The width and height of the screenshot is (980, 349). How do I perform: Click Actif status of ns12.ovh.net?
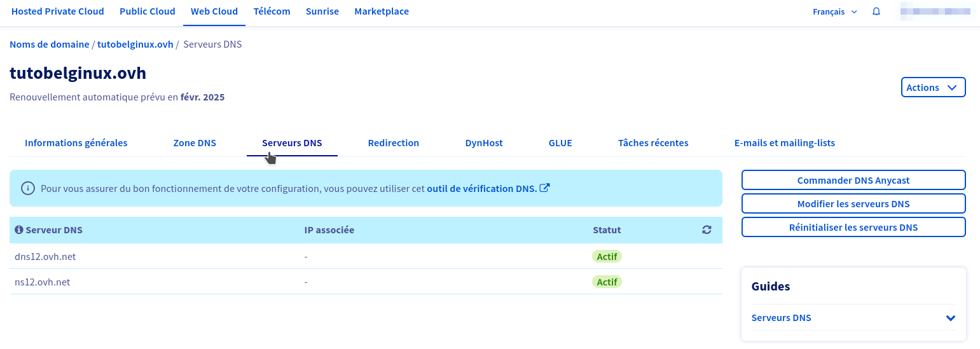[x=607, y=282]
